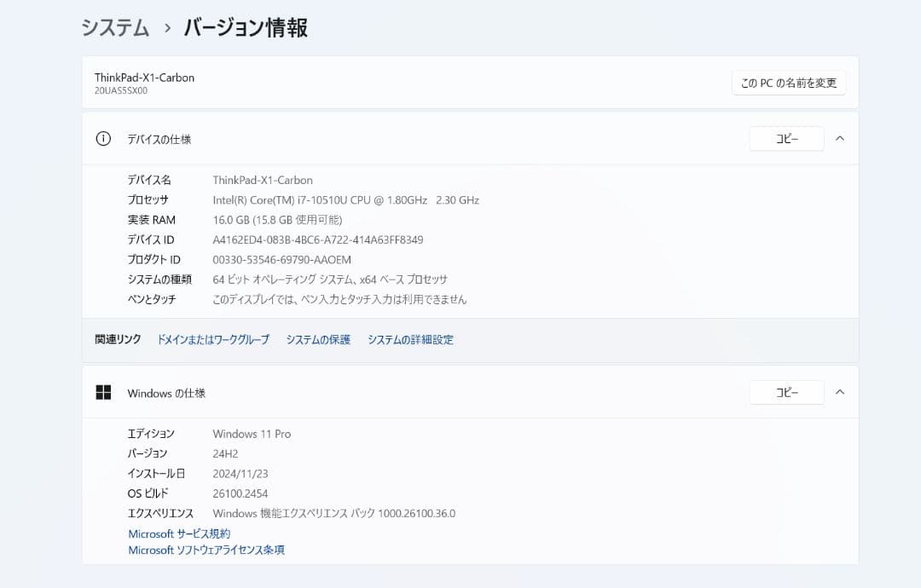
Task: Collapse the Windows の仕様 section chevron
Action: [839, 393]
